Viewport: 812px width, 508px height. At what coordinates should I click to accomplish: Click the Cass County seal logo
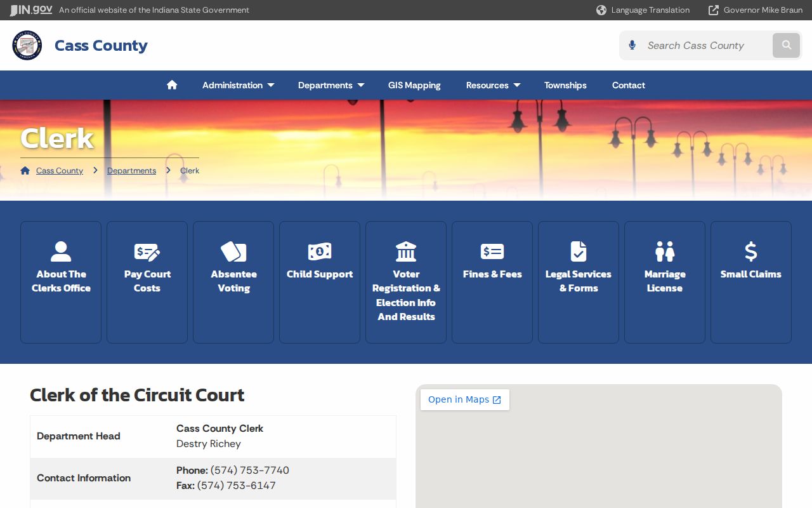point(27,45)
